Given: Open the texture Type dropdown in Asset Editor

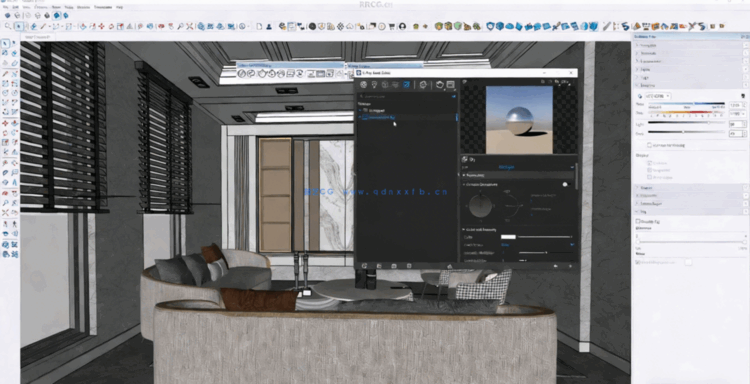Looking at the screenshot, I should click(535, 167).
